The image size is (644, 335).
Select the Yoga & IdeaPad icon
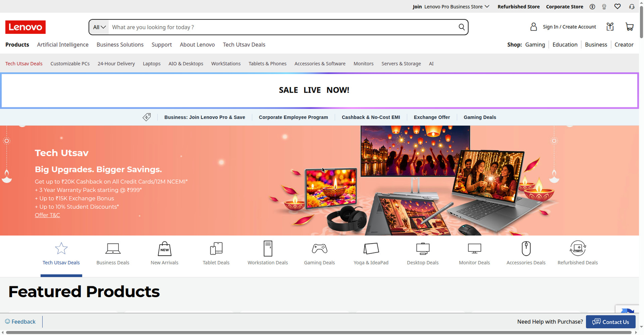tap(371, 249)
